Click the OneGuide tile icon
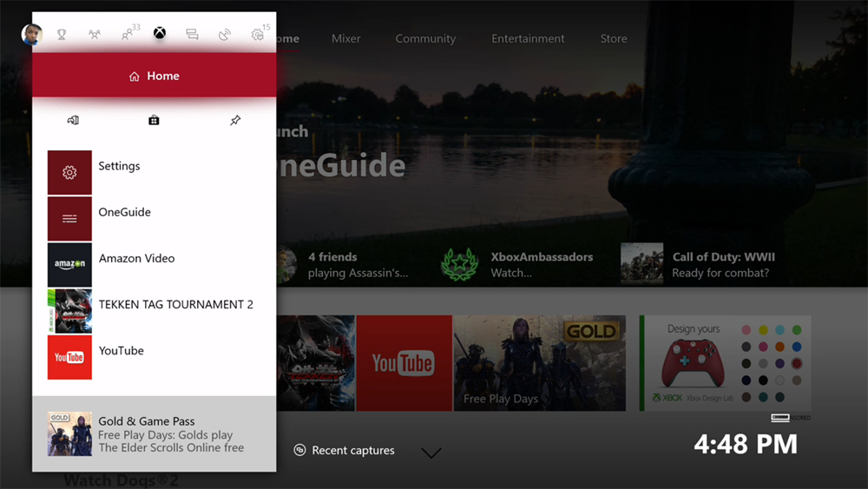The image size is (868, 489). (69, 219)
